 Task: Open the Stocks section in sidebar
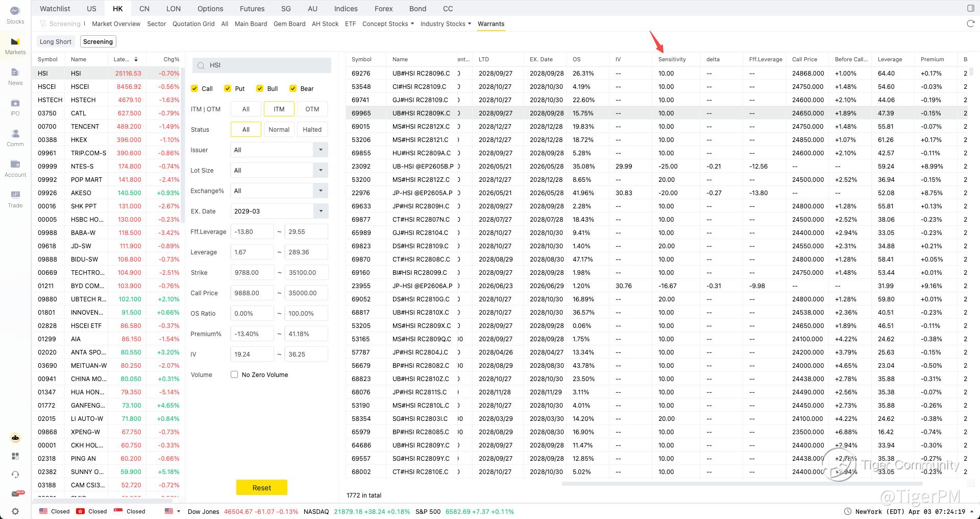click(15, 15)
